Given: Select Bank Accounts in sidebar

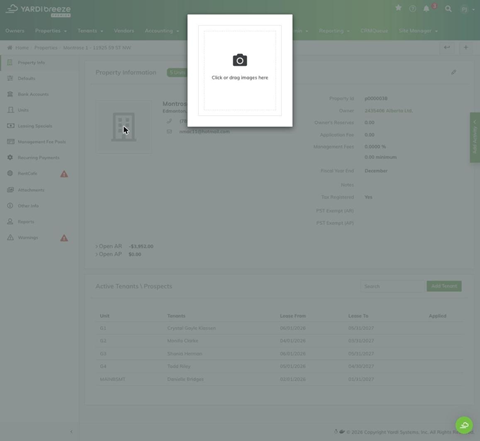Looking at the screenshot, I should pos(39,94).
